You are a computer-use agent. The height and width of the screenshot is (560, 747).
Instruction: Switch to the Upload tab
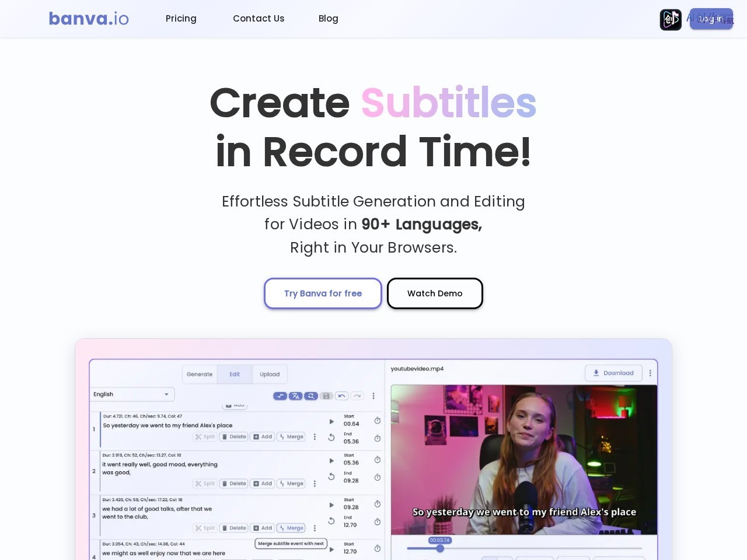[270, 374]
